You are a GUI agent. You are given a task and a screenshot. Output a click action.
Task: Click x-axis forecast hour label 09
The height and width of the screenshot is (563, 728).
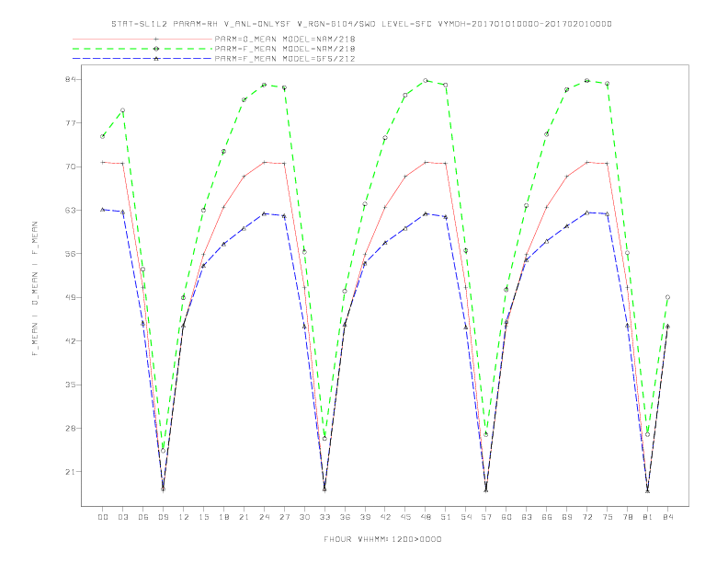tap(164, 517)
